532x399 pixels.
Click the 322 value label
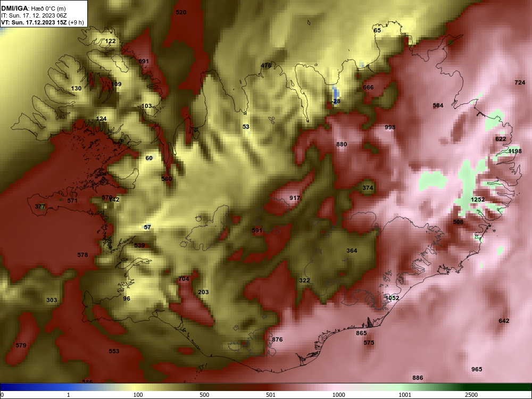click(304, 280)
